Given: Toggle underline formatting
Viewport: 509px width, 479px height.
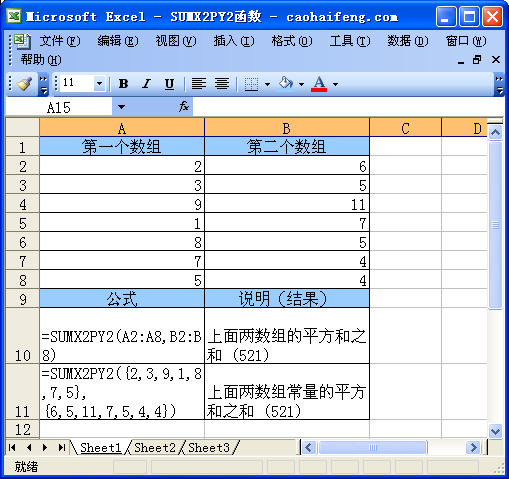Looking at the screenshot, I should (169, 84).
